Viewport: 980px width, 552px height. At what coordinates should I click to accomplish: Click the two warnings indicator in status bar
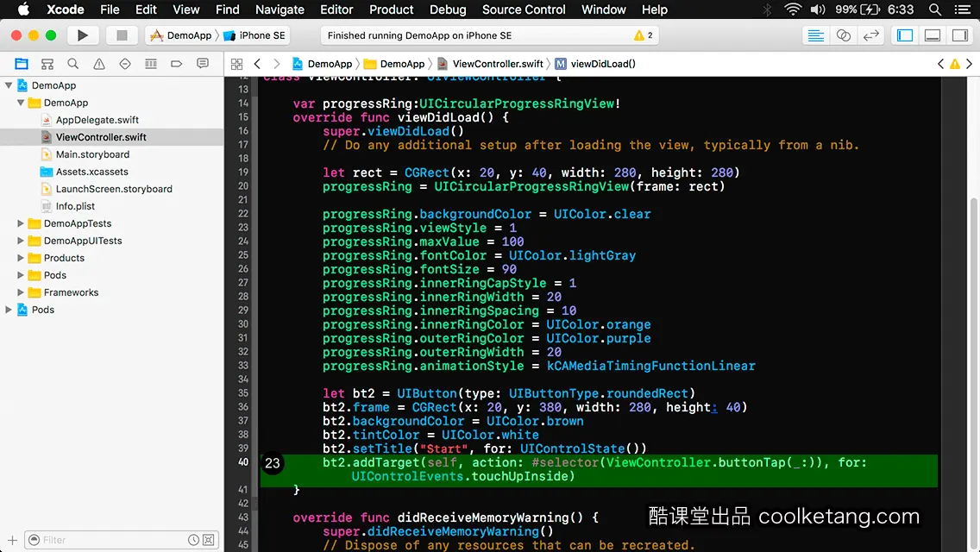click(x=644, y=35)
